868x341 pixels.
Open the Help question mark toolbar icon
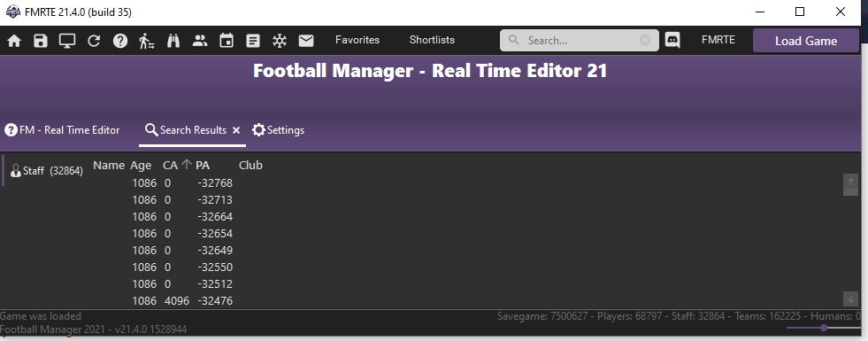click(120, 41)
